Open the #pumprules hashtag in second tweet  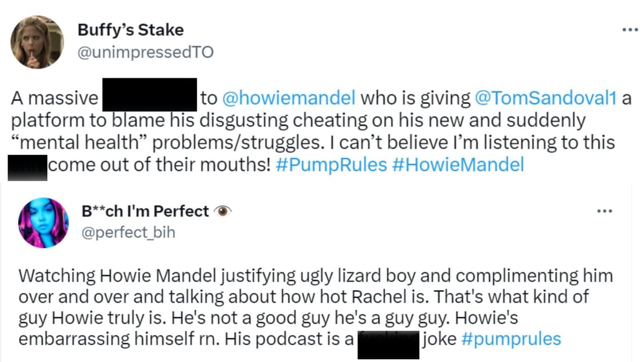512,339
